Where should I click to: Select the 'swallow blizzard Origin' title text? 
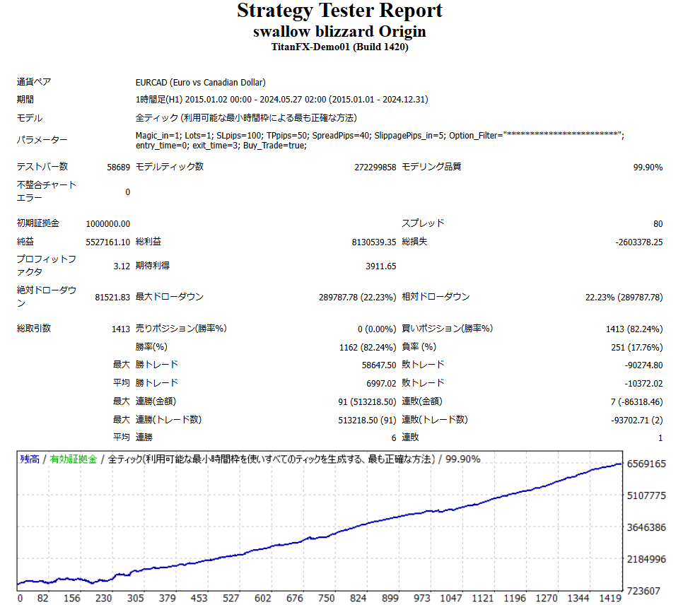339,31
